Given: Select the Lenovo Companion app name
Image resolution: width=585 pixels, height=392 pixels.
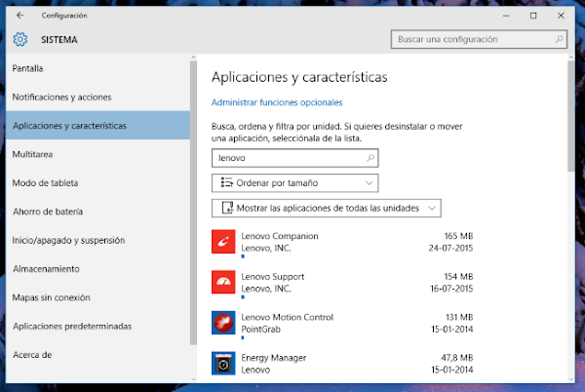Looking at the screenshot, I should [280, 236].
